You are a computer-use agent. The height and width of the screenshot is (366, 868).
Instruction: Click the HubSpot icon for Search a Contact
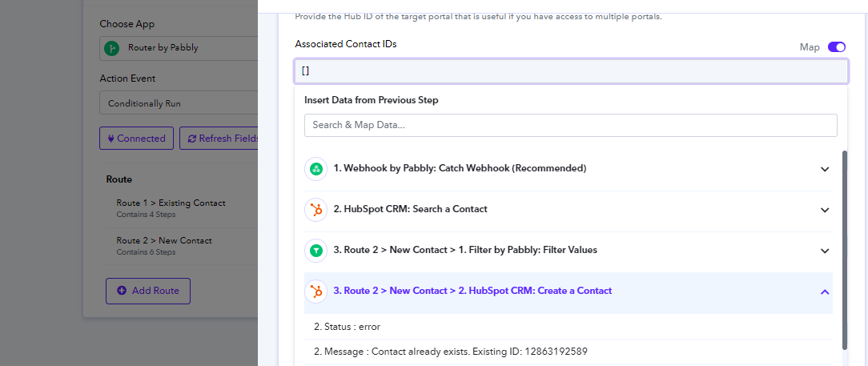coord(316,210)
